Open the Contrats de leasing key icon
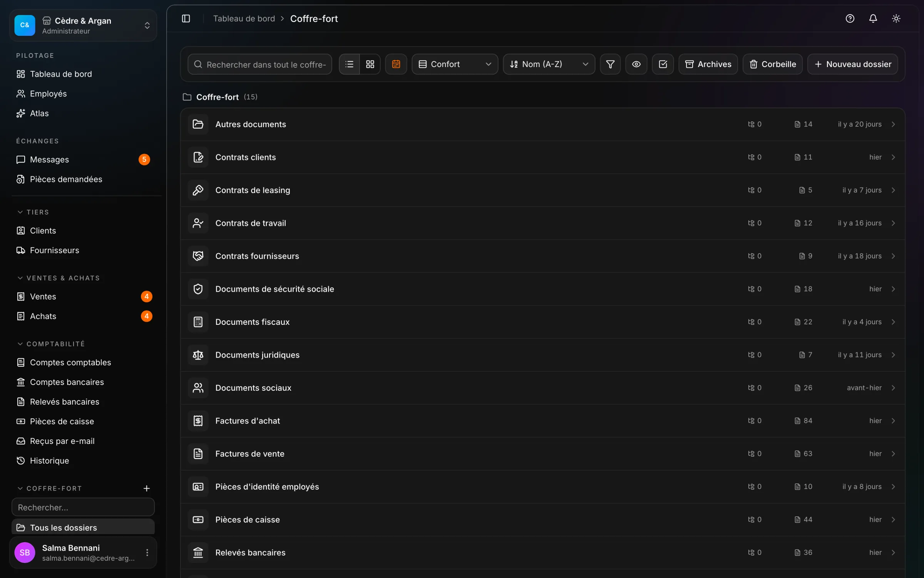 click(x=198, y=190)
